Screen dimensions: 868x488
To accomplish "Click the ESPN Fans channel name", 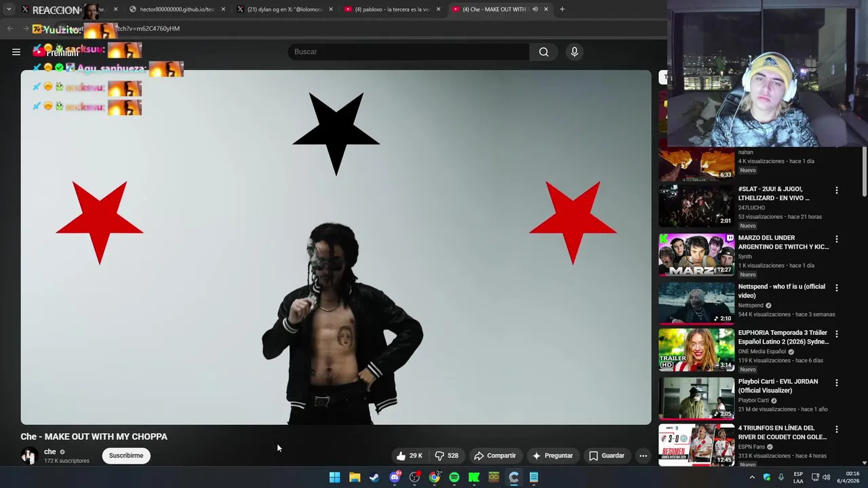I will tap(751, 447).
